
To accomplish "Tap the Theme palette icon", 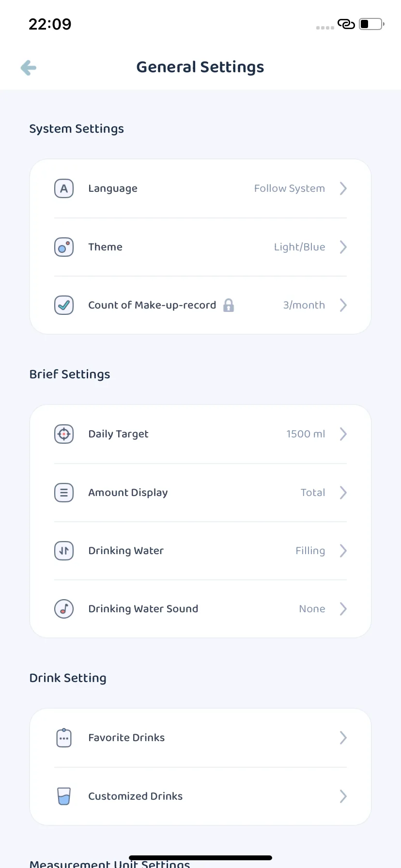I will pyautogui.click(x=64, y=247).
